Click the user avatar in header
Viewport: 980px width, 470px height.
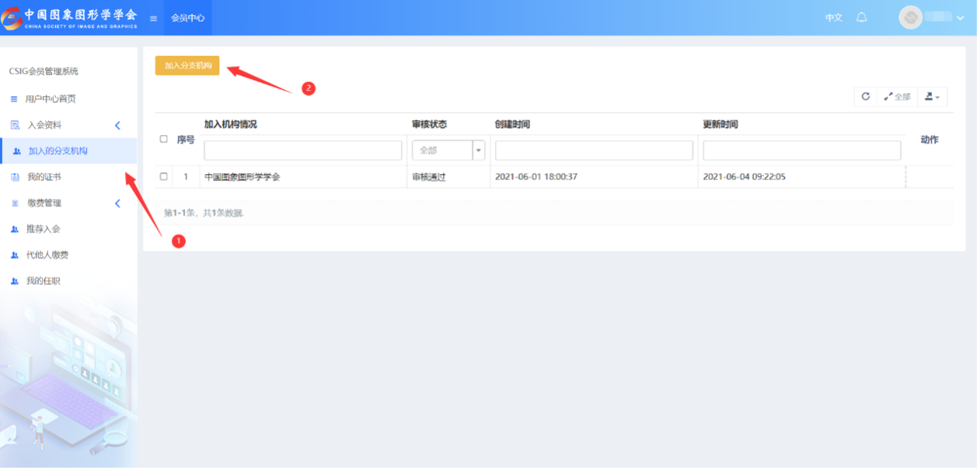pos(910,18)
